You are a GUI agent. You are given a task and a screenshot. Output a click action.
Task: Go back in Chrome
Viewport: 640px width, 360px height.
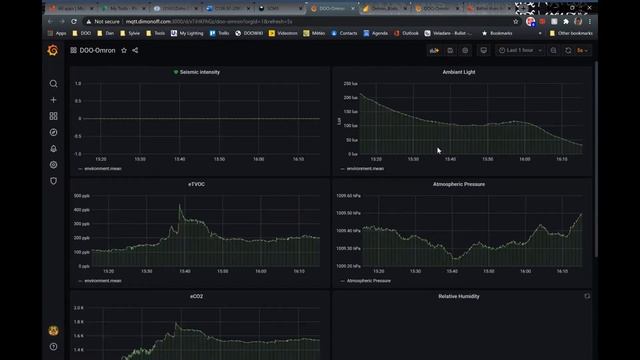(x=50, y=21)
